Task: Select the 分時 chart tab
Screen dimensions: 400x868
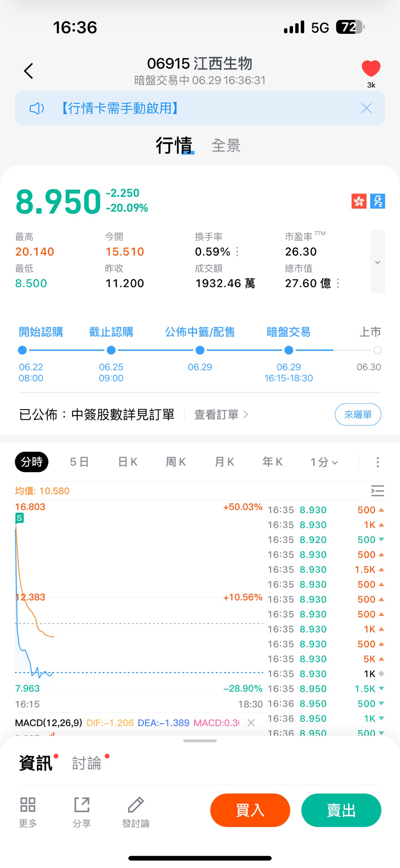Action: coord(32,462)
